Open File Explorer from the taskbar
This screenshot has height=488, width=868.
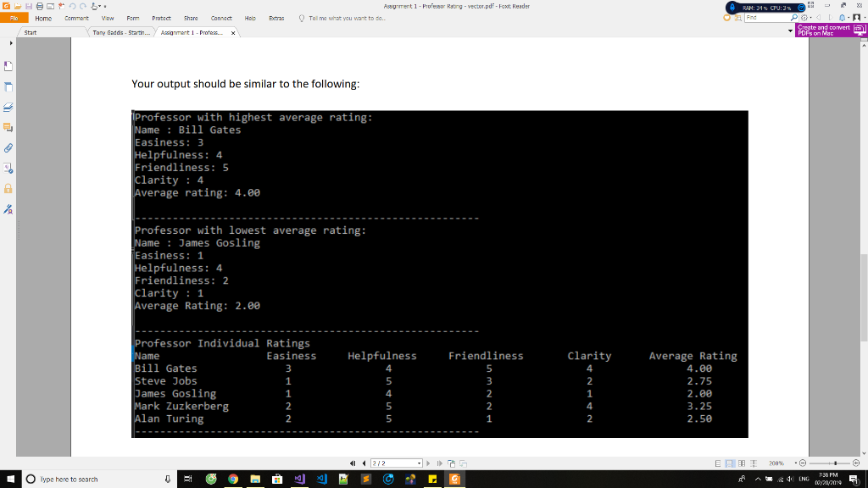coord(255,480)
